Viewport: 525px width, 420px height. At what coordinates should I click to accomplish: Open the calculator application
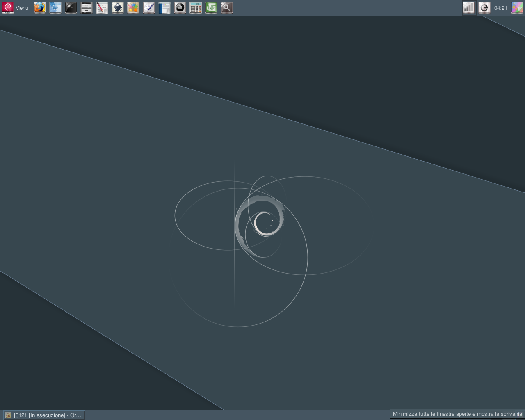tap(195, 7)
